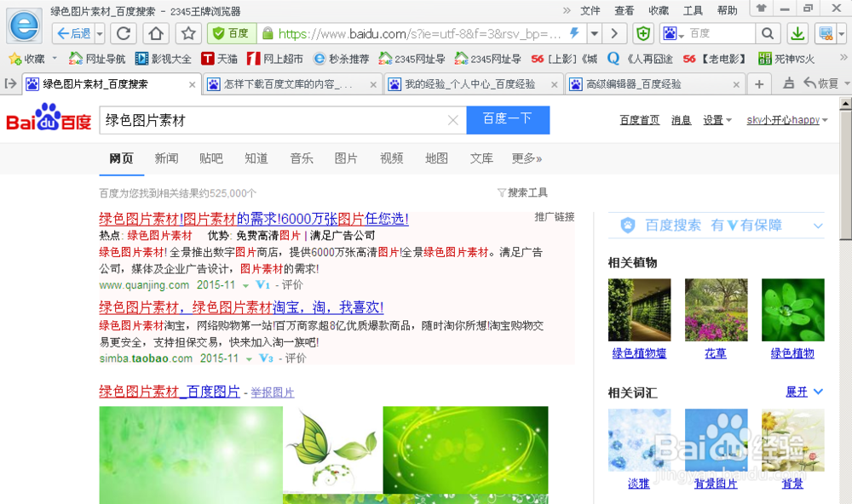Screen dimensions: 852x504
Task: Open the taobao 绿色图片素材 ad result title
Action: tap(241, 307)
